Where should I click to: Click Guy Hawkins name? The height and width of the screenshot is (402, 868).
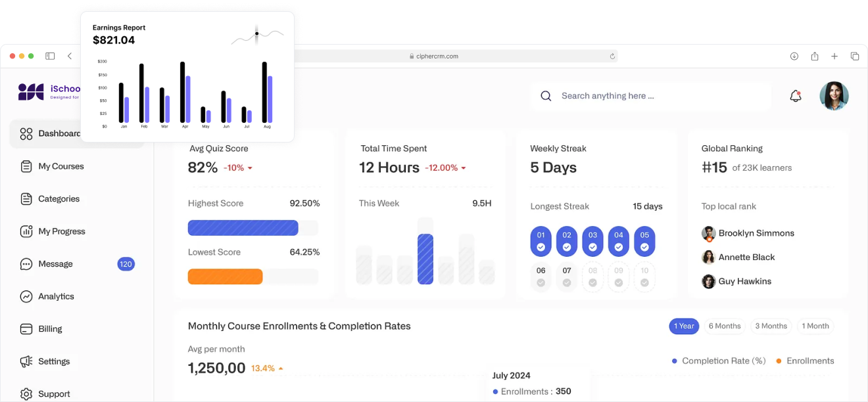pos(745,281)
